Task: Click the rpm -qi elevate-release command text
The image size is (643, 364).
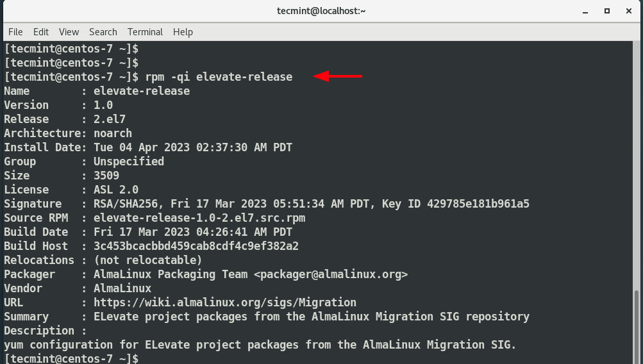Action: (219, 77)
